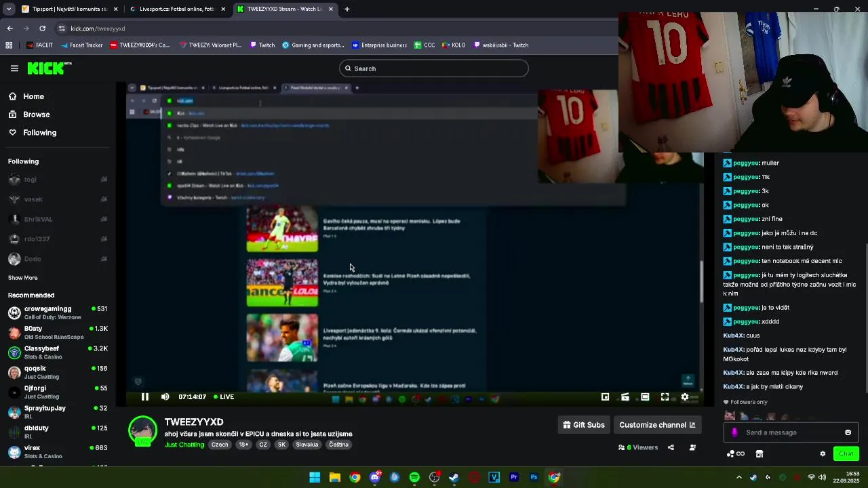The height and width of the screenshot is (488, 868).
Task: Share the TWEEZYYXD channel
Action: [671, 447]
